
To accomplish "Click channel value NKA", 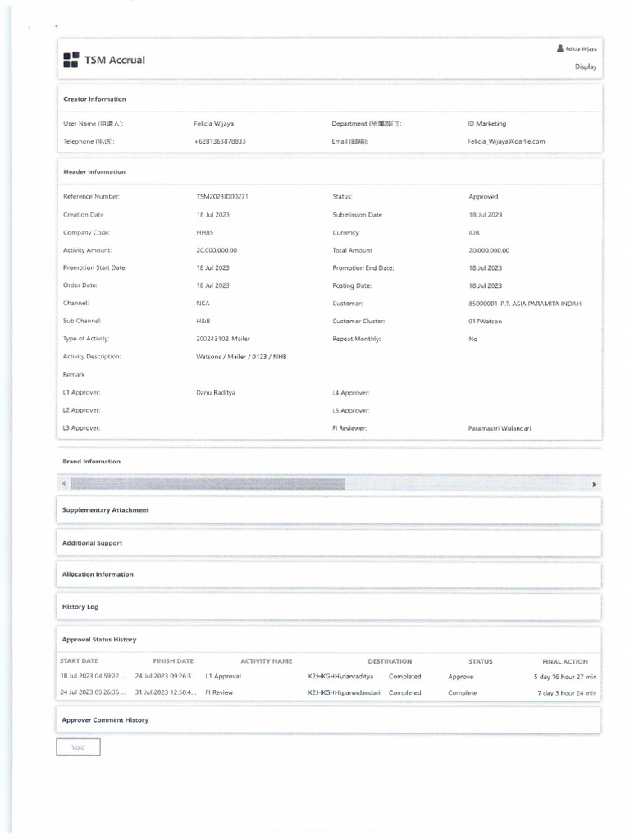I will (x=203, y=304).
